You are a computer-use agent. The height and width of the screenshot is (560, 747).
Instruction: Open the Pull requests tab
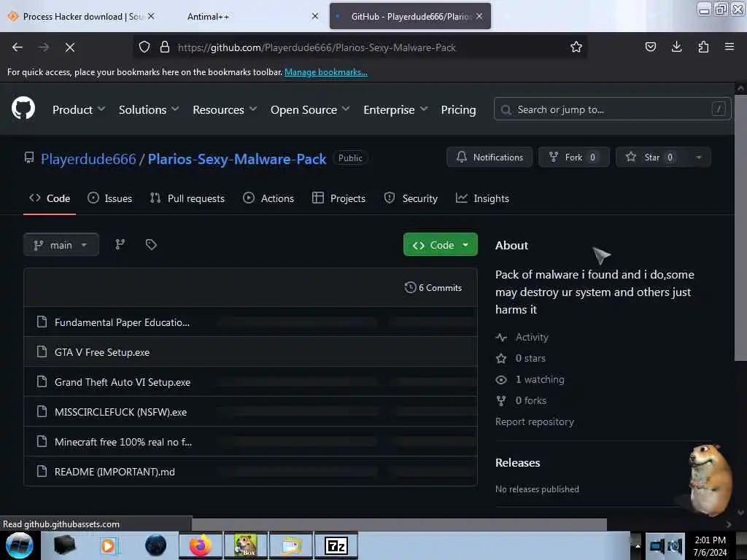pos(187,198)
